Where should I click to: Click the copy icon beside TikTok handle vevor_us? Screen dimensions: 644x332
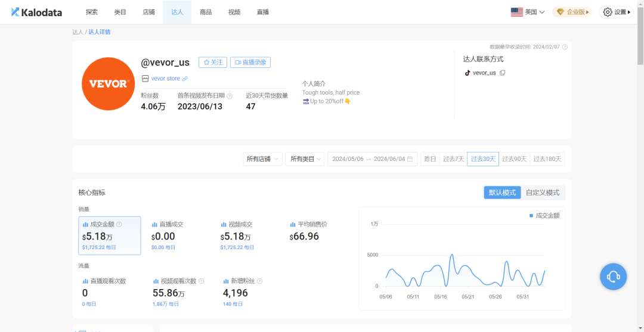502,73
